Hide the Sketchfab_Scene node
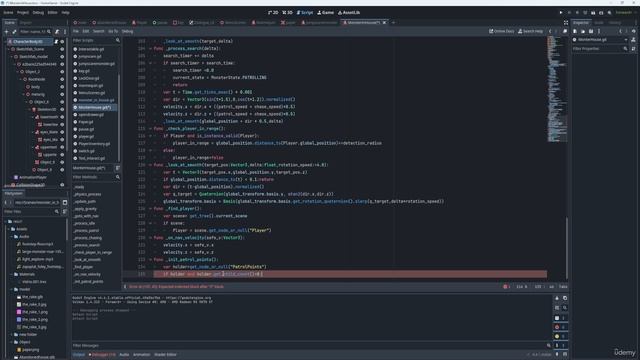640x360 pixels. click(x=62, y=49)
